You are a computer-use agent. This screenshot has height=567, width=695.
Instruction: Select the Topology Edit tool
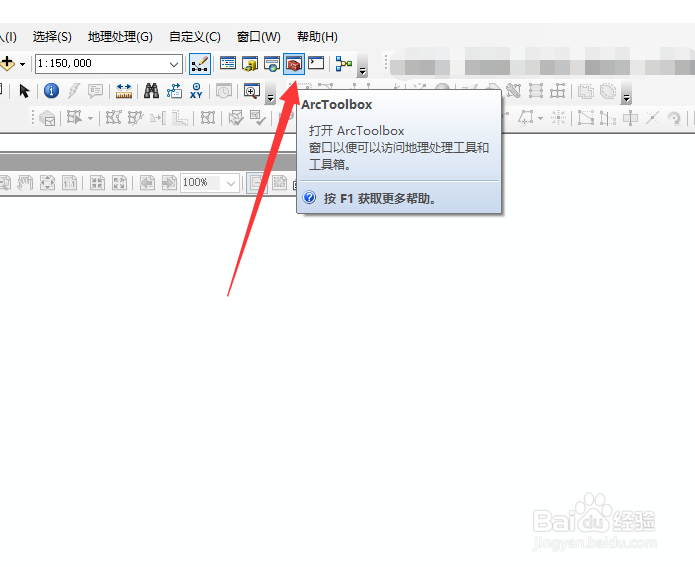point(74,118)
